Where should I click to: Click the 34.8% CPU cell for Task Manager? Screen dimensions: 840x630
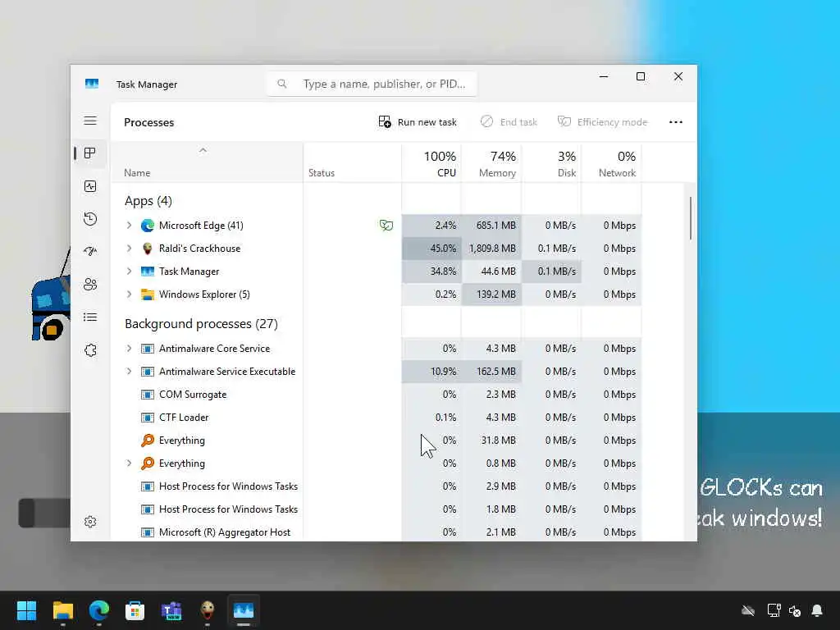coord(431,272)
